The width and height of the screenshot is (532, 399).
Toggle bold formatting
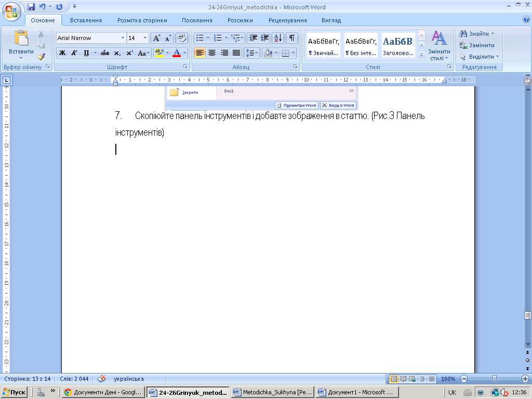coord(62,53)
